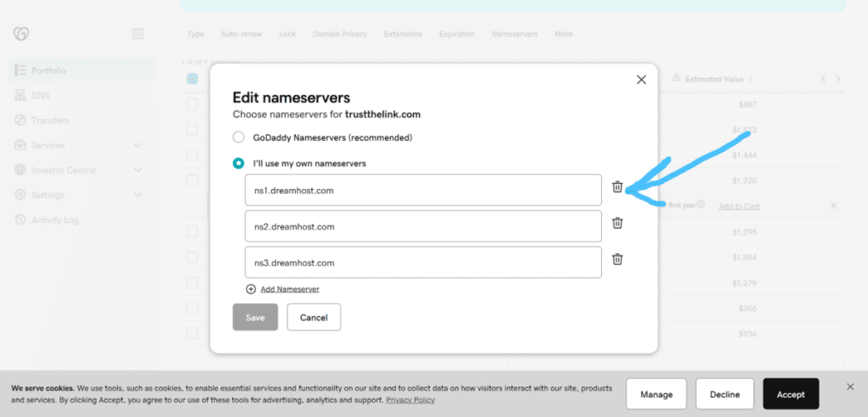This screenshot has height=417, width=868.
Task: Check the domain row valued $887
Action: [192, 104]
